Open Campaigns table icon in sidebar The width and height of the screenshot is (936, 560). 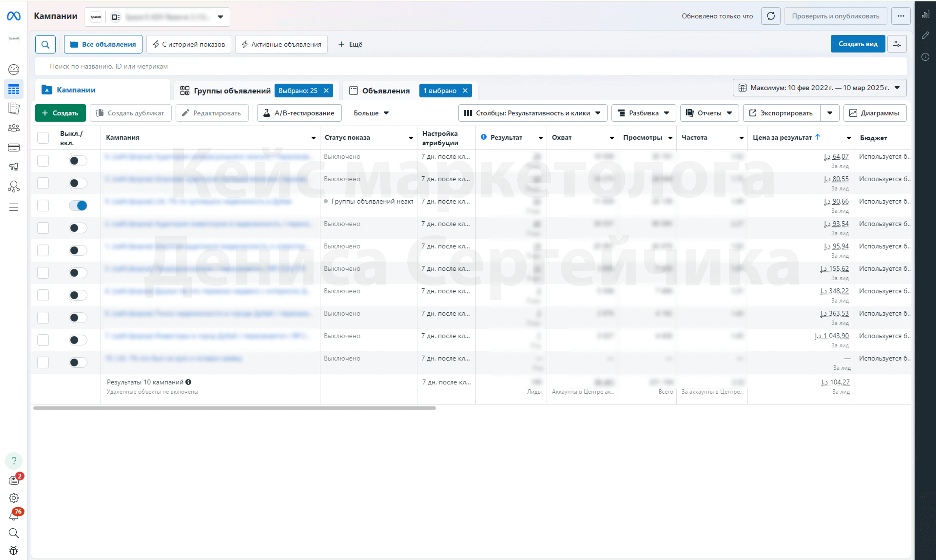[x=14, y=89]
